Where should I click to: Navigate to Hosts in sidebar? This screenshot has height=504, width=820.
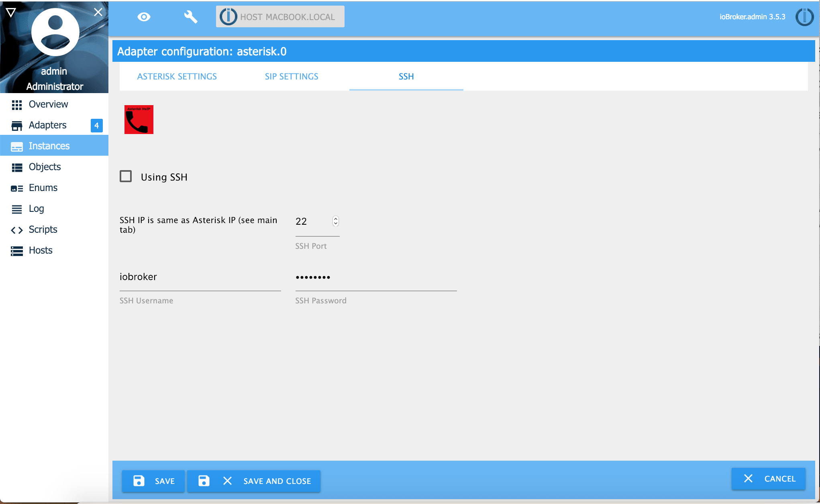41,250
